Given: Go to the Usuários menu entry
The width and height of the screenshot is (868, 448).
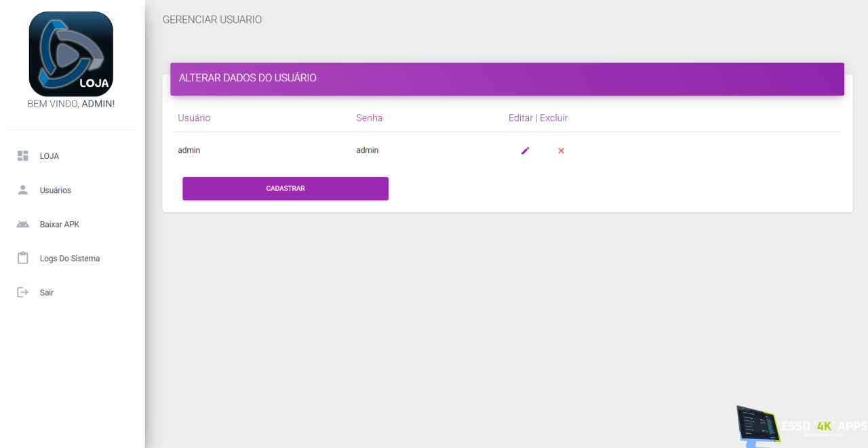Looking at the screenshot, I should coord(56,190).
